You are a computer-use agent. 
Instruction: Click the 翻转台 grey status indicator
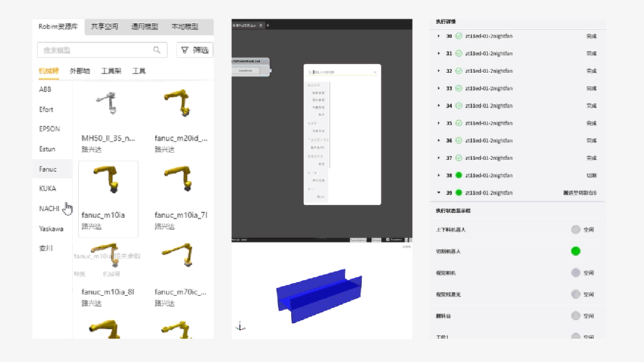pos(575,315)
